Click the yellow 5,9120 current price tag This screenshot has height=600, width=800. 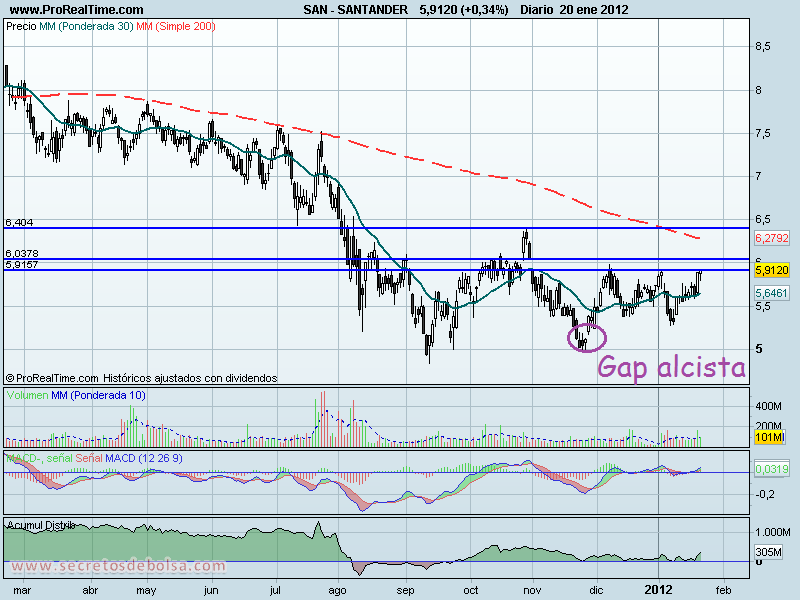(x=771, y=270)
